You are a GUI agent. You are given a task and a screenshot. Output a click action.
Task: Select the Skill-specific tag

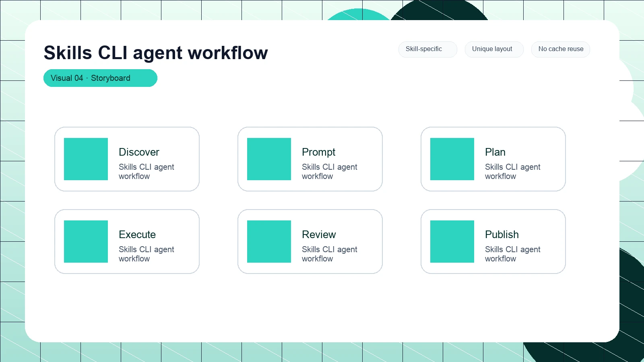(428, 49)
